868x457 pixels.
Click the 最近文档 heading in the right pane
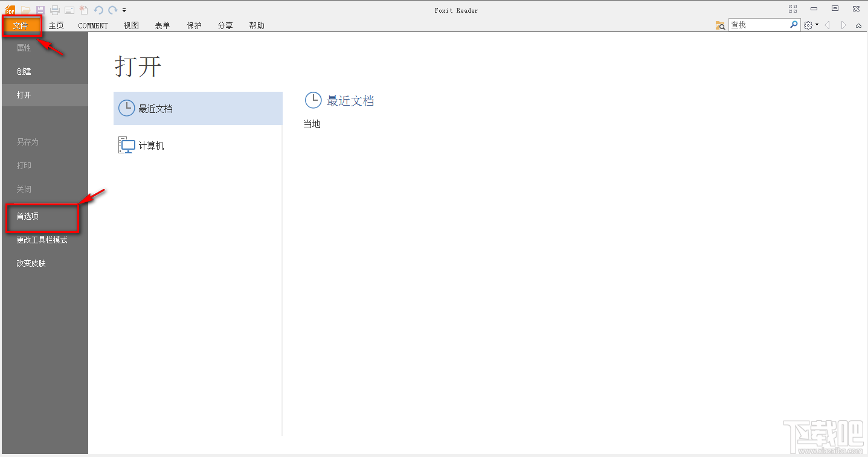click(350, 101)
